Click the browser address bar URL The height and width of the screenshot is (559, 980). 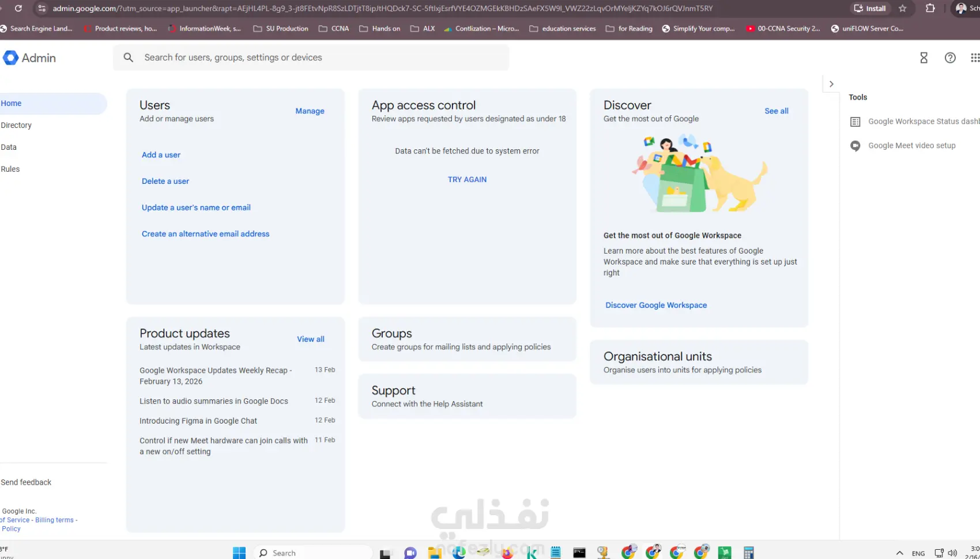[383, 9]
